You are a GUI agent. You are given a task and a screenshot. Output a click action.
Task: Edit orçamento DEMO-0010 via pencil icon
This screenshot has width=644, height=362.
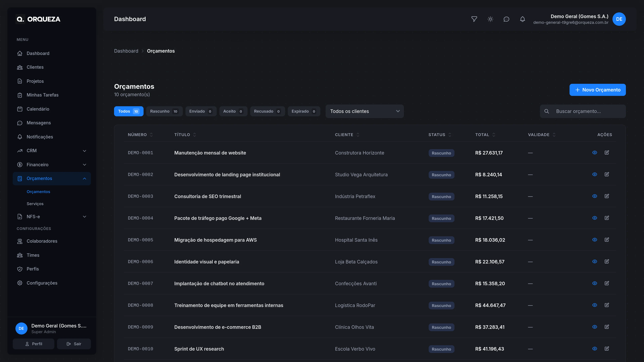(x=607, y=349)
